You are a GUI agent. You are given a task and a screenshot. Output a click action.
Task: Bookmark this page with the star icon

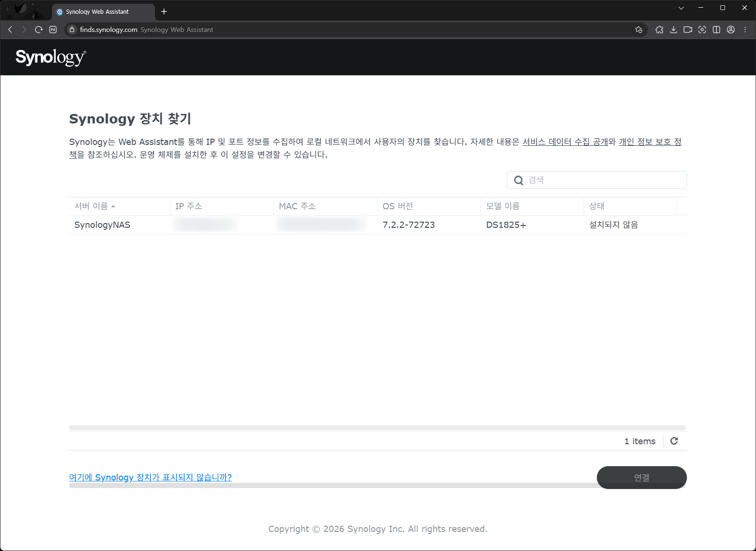coord(639,30)
